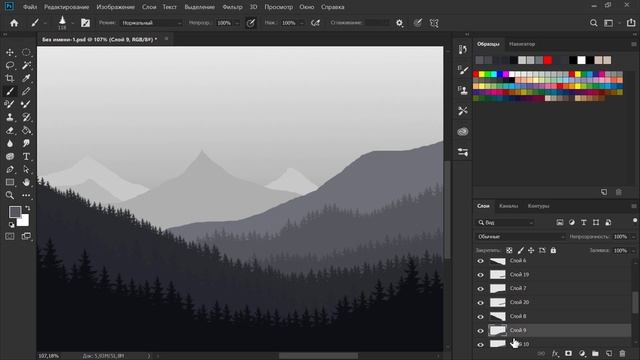The width and height of the screenshot is (640, 360).
Task: Select the Слой 7 layer row
Action: [553, 289]
